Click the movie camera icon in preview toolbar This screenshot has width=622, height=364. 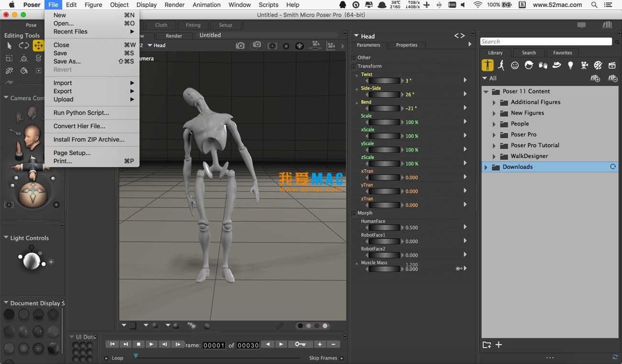coord(315,45)
